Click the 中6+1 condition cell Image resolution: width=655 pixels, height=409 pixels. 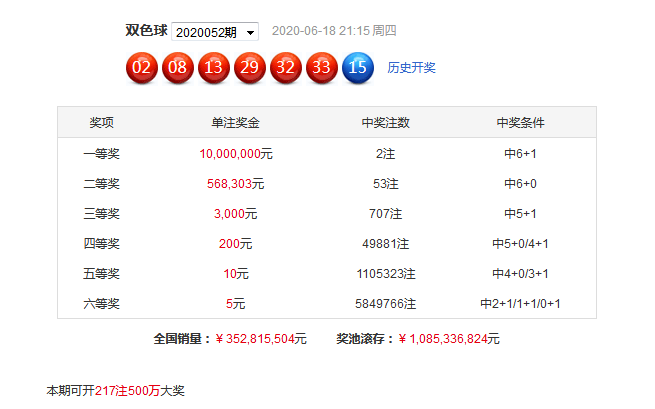520,154
